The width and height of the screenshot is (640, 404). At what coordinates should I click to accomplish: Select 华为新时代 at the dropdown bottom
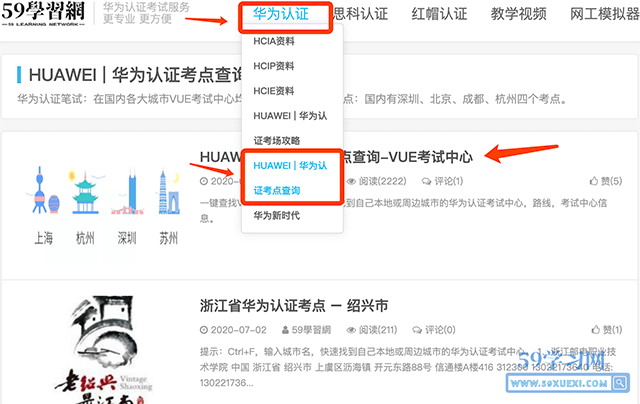(276, 215)
